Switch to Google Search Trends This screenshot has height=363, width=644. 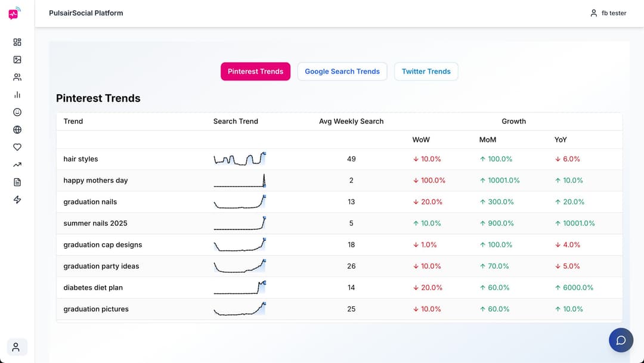(x=342, y=71)
